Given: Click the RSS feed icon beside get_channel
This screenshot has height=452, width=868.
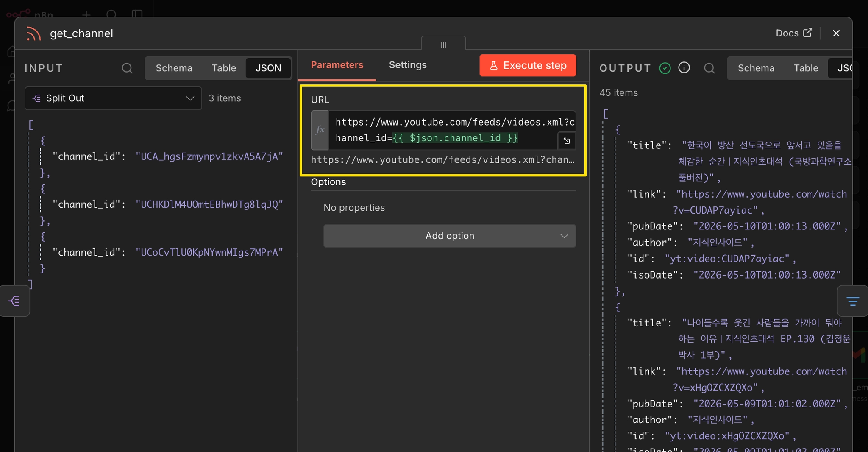Looking at the screenshot, I should click(x=33, y=33).
